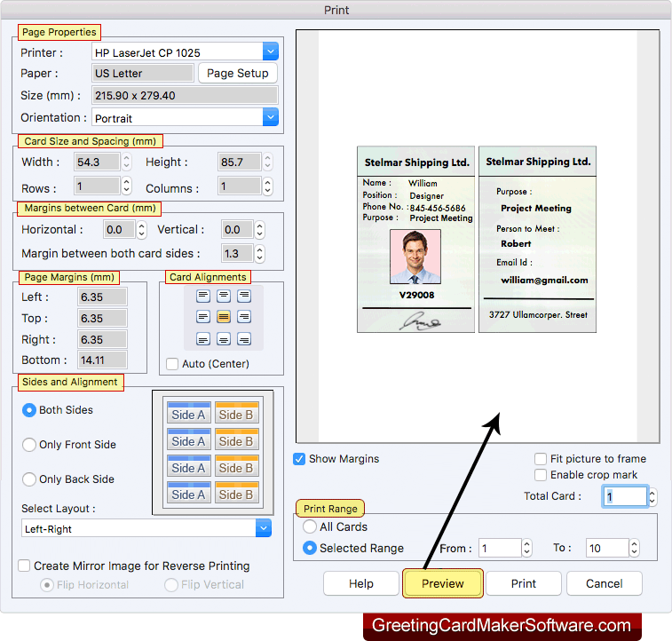Select Only Front Side option
Screen dimensions: 672x641
tap(29, 445)
